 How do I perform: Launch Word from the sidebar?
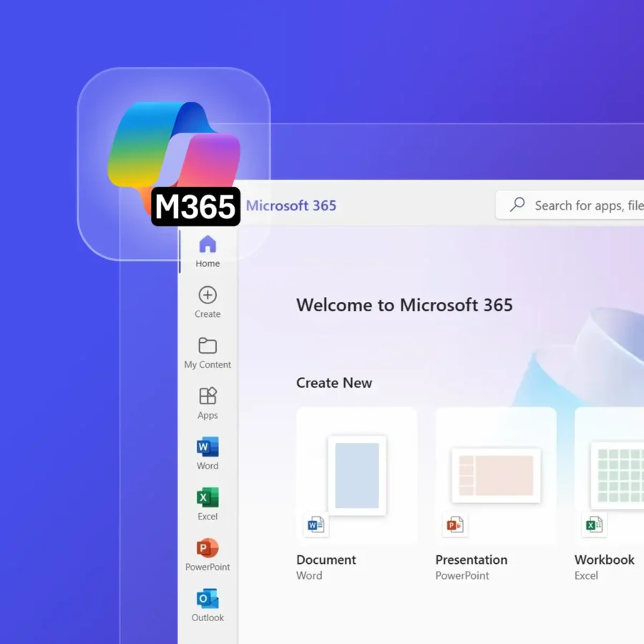(x=208, y=454)
